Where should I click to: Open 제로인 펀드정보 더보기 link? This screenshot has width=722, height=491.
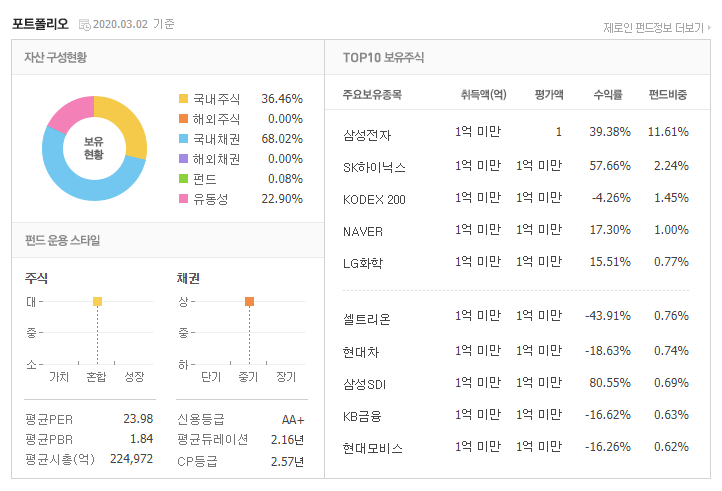[x=657, y=28]
